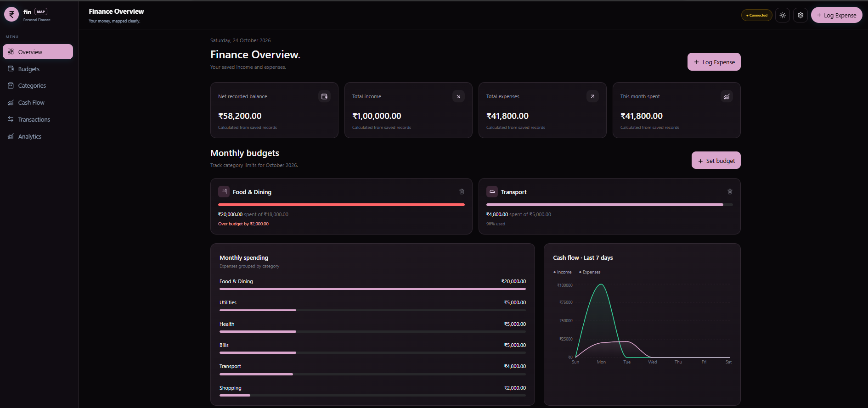The height and width of the screenshot is (408, 868).
Task: Click 'Cash flow · Last 7 days' title
Action: point(583,258)
